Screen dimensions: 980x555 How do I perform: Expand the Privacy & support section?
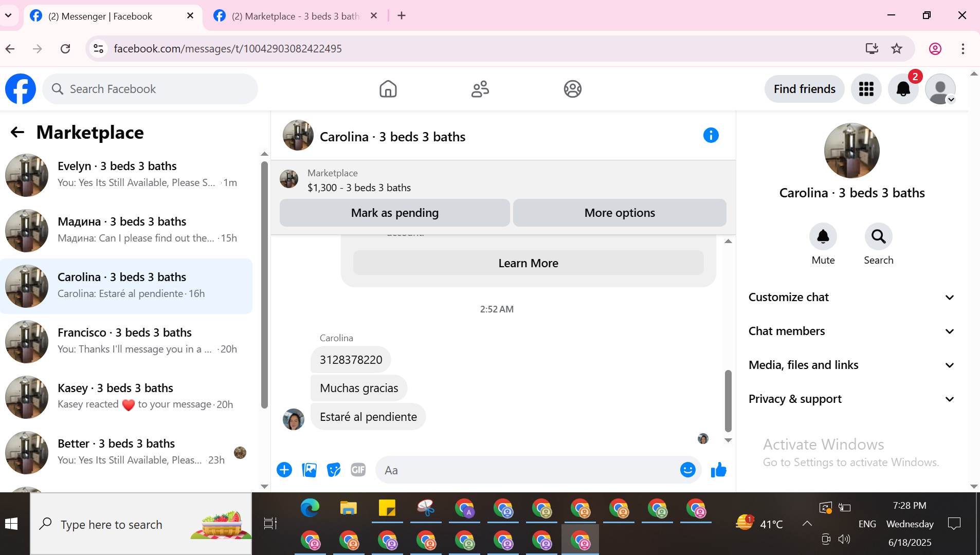(851, 399)
